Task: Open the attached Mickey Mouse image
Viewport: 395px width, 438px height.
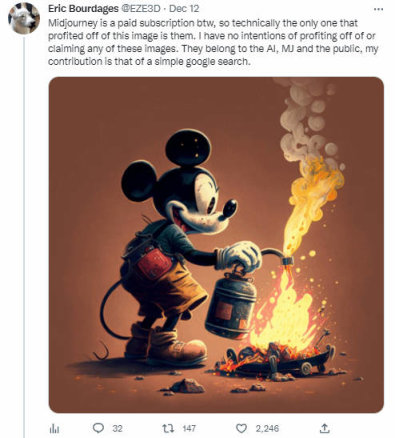Action: coord(216,245)
